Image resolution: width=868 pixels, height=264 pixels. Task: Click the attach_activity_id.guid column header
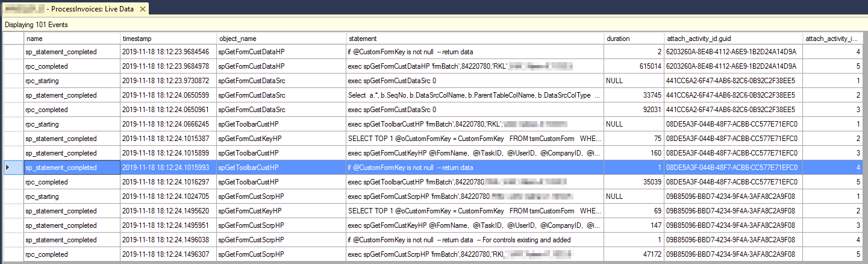pos(733,38)
